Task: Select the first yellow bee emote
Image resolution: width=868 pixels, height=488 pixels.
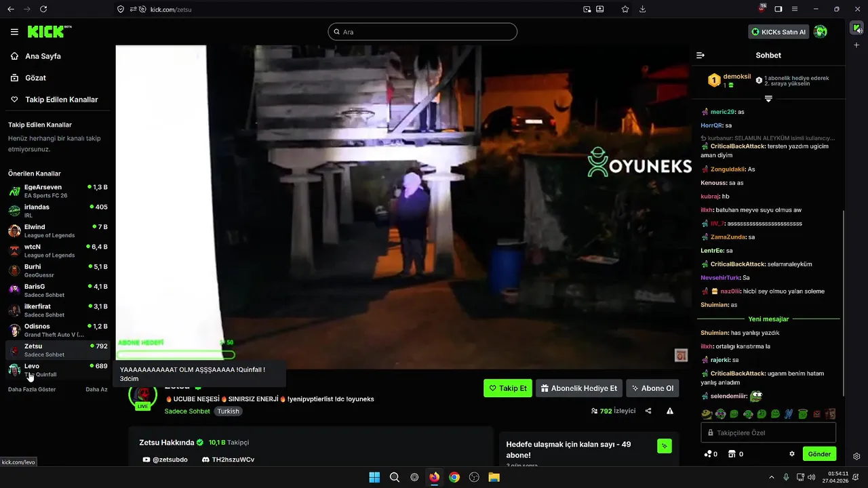Action: [x=707, y=414]
